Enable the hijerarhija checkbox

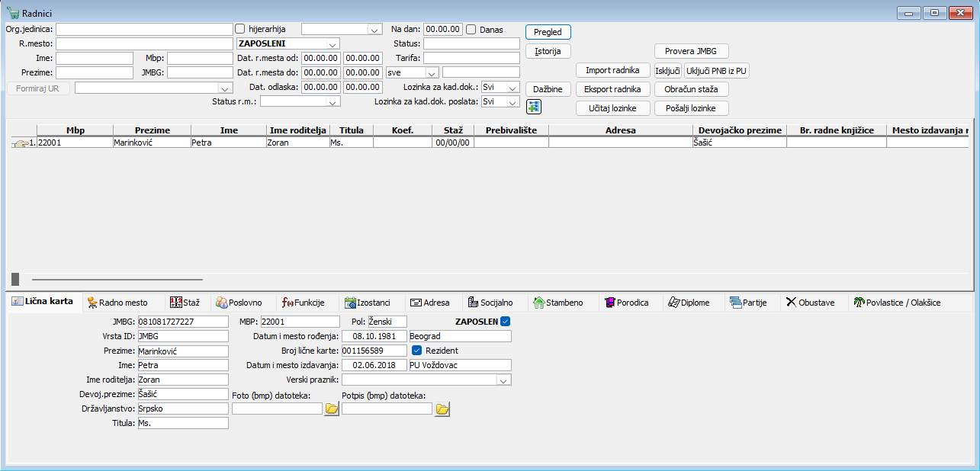pyautogui.click(x=240, y=29)
